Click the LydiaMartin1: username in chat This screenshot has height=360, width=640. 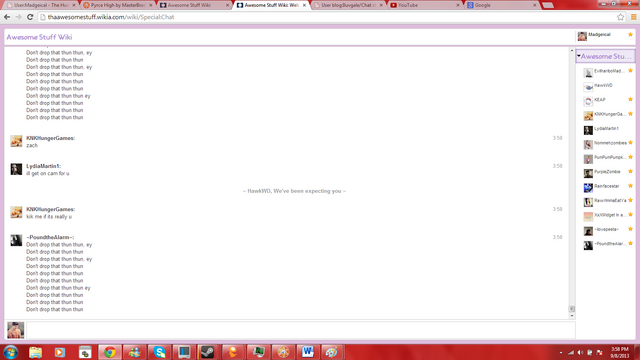(x=44, y=166)
